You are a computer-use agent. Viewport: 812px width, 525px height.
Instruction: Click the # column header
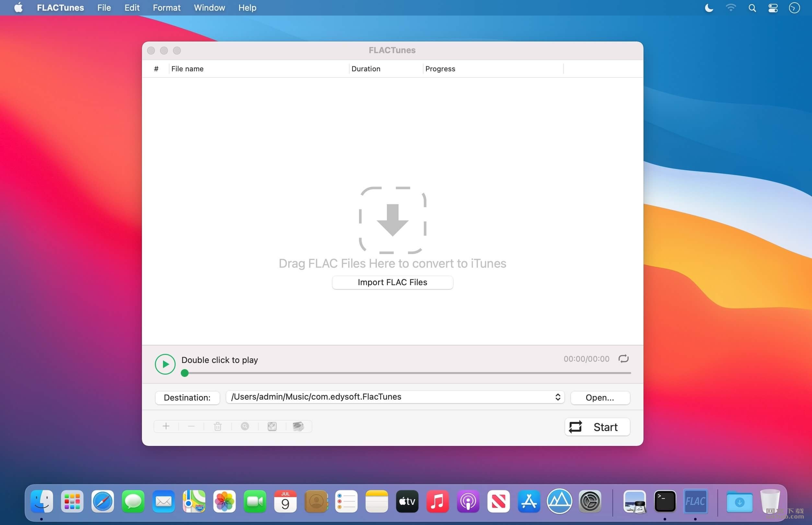tap(156, 69)
